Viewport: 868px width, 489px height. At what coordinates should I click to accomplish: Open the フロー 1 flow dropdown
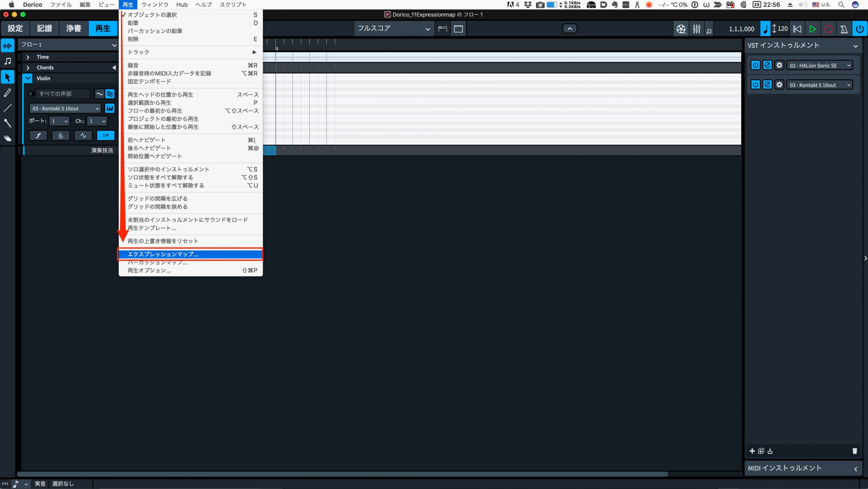click(68, 45)
